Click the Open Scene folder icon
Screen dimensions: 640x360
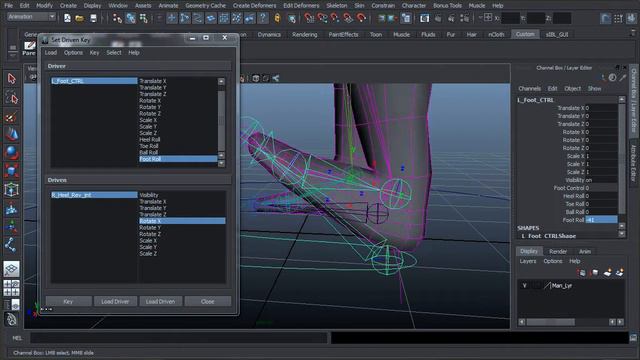[x=80, y=18]
